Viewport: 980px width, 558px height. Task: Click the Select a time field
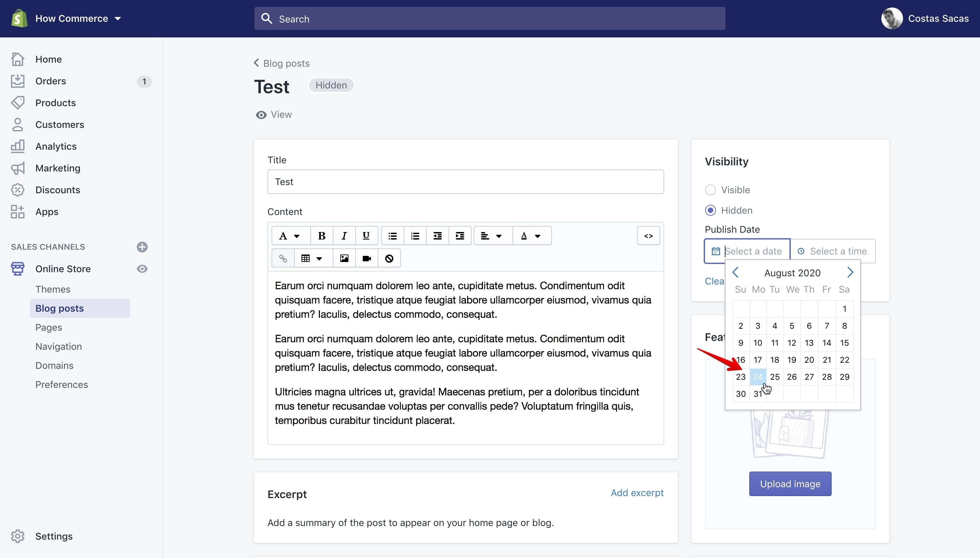tap(833, 251)
